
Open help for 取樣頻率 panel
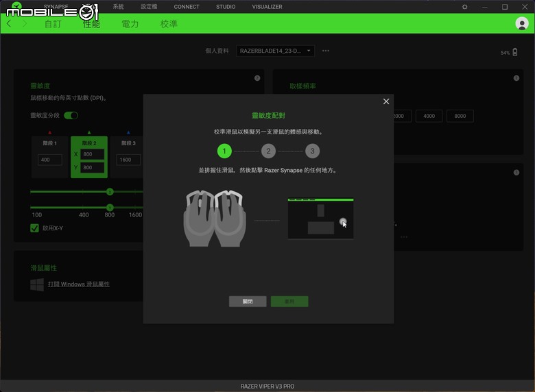516,78
